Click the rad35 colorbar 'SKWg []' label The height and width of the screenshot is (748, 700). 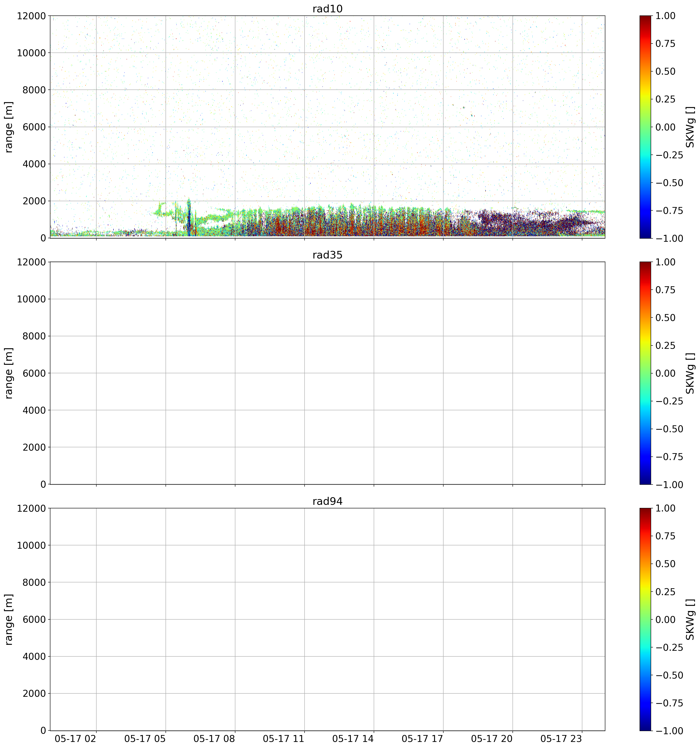690,373
